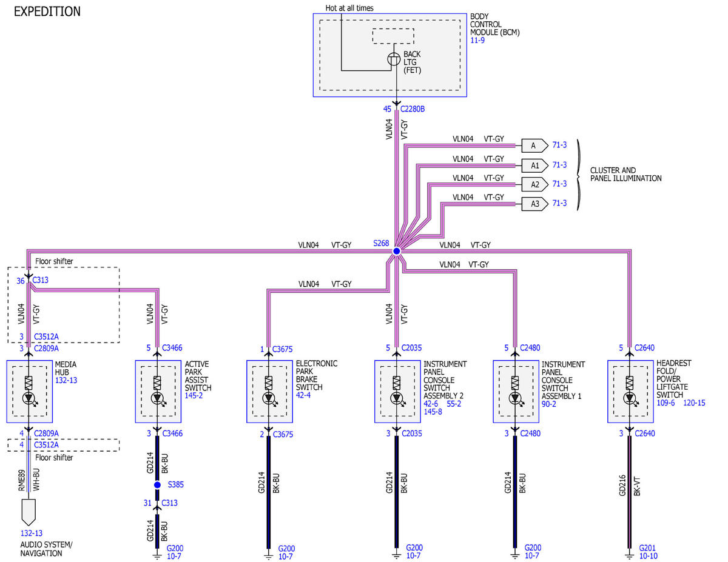Click the EXPEDITION title text
The image size is (728, 562).
[47, 12]
